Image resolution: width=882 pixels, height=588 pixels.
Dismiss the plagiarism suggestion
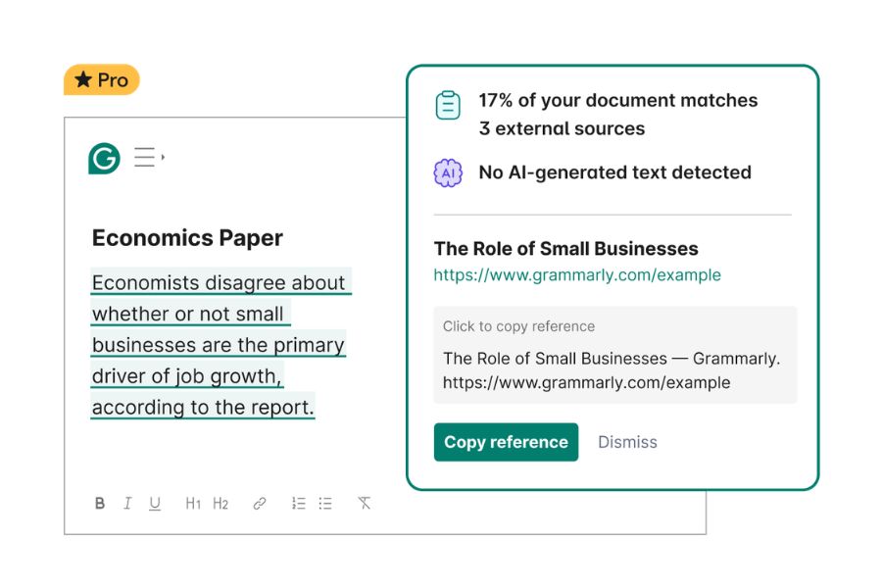pyautogui.click(x=627, y=442)
